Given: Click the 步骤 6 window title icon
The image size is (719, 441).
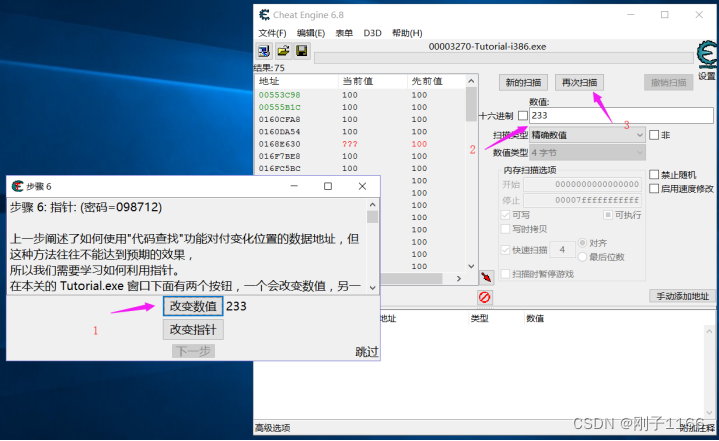Looking at the screenshot, I should click(x=17, y=186).
